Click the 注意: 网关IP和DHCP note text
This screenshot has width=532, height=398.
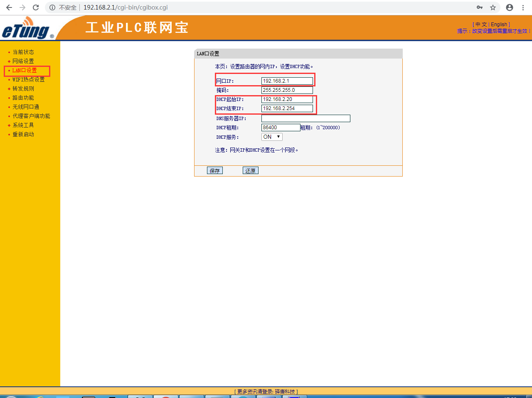pos(256,150)
